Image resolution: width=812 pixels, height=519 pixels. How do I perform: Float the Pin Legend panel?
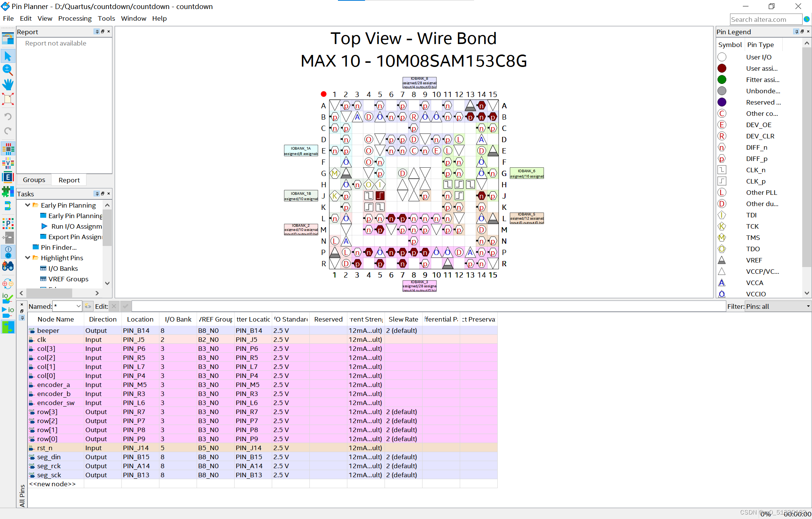[802, 32]
